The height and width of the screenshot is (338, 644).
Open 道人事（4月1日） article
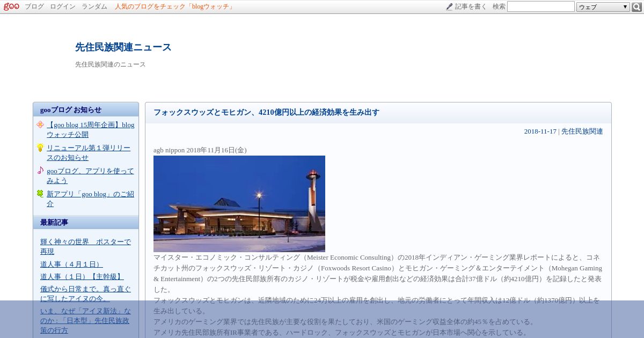pyautogui.click(x=71, y=264)
